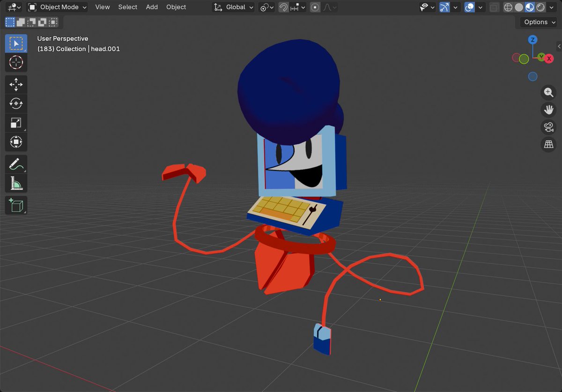This screenshot has height=392, width=562.
Task: Choose the Move tool
Action: 16,84
